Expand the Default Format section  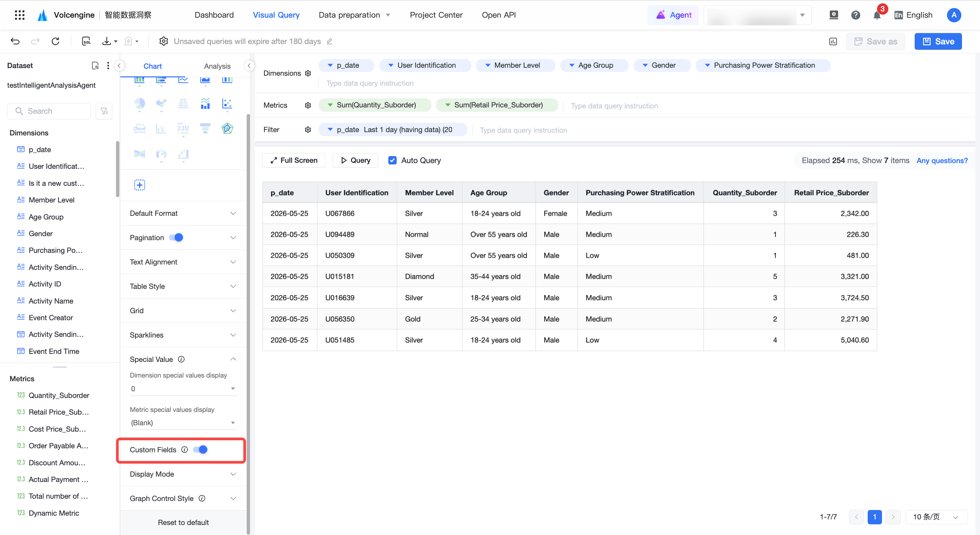click(x=183, y=213)
